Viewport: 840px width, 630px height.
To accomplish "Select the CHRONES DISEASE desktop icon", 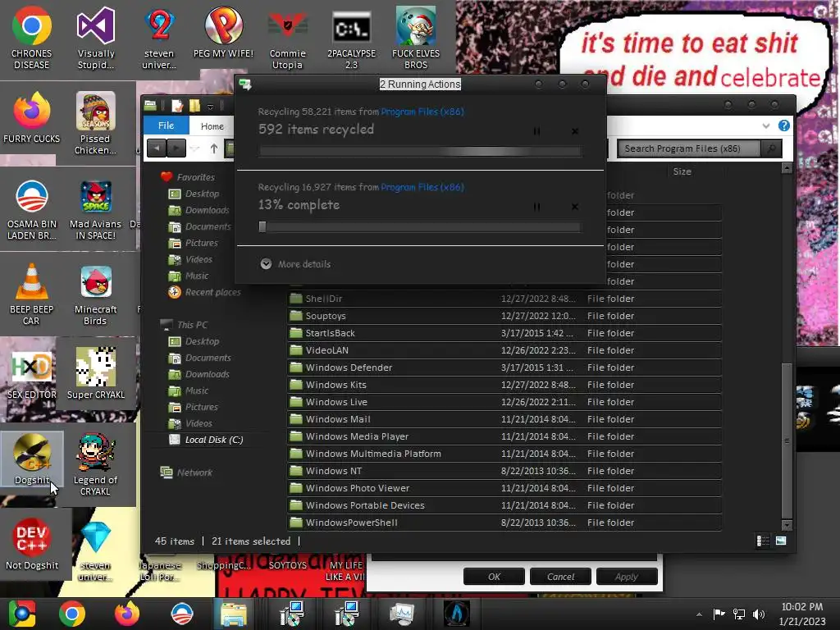I will [x=32, y=39].
